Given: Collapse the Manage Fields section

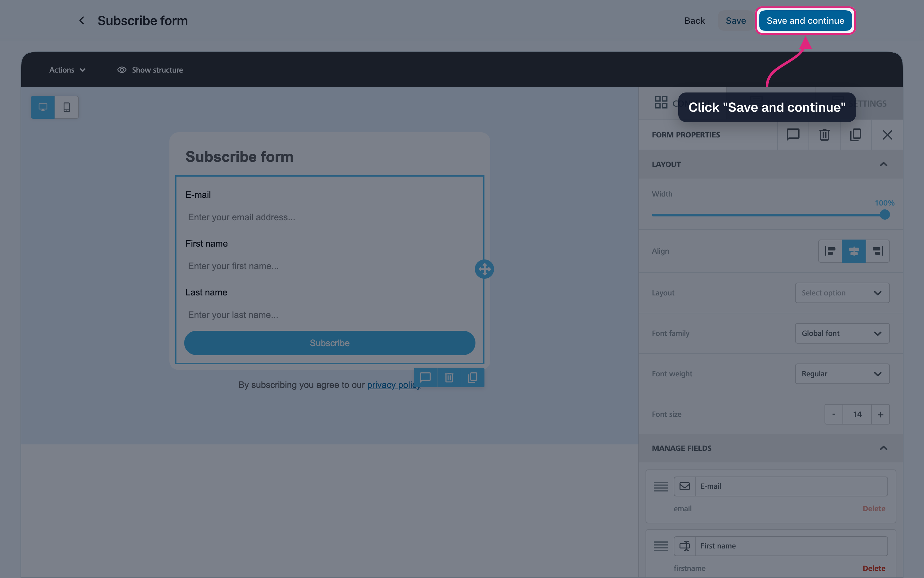Looking at the screenshot, I should (883, 448).
